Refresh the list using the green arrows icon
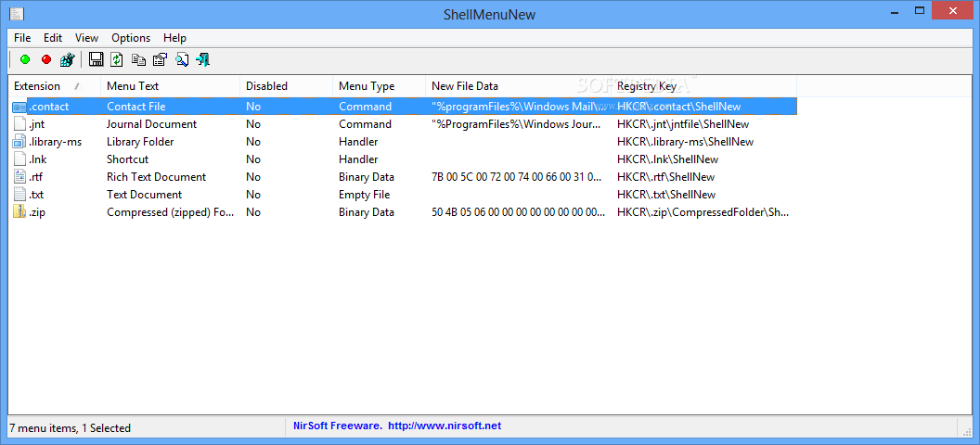This screenshot has height=445, width=980. pyautogui.click(x=117, y=60)
